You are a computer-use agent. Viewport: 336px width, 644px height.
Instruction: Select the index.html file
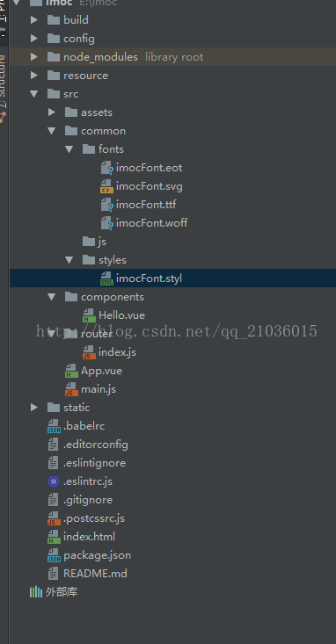[89, 537]
